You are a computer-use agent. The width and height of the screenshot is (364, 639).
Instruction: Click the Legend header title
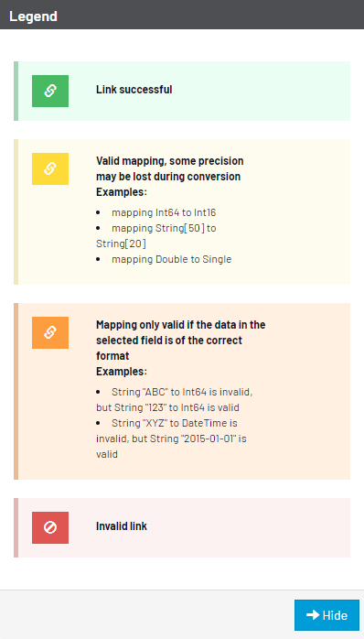pyautogui.click(x=34, y=16)
